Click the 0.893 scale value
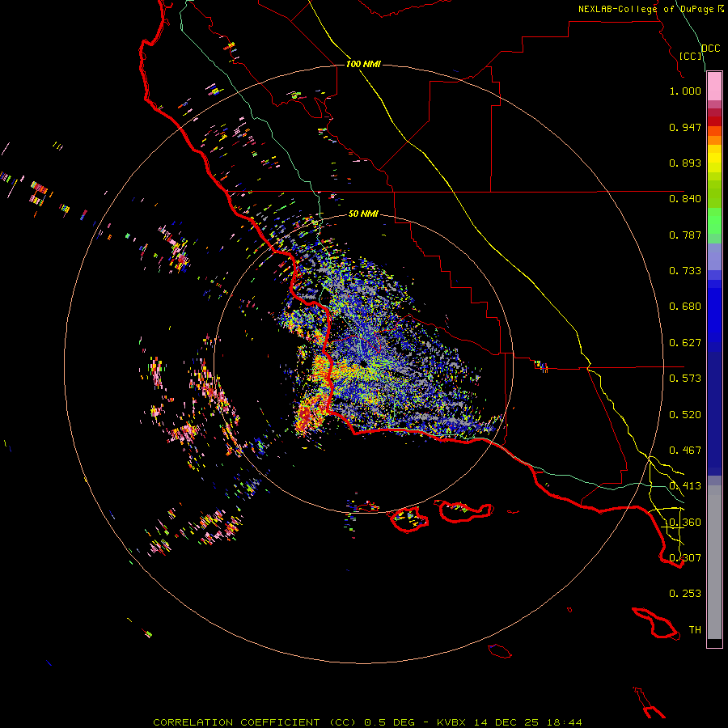 click(x=685, y=163)
